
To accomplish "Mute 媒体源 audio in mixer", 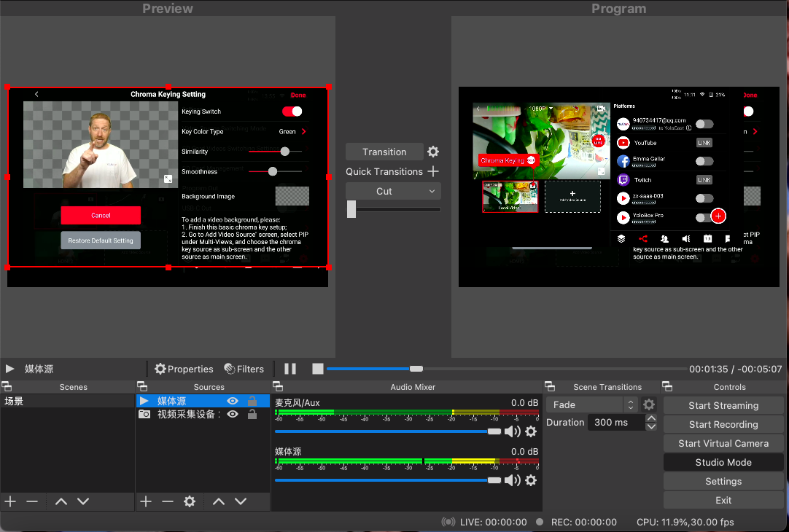I will 512,480.
